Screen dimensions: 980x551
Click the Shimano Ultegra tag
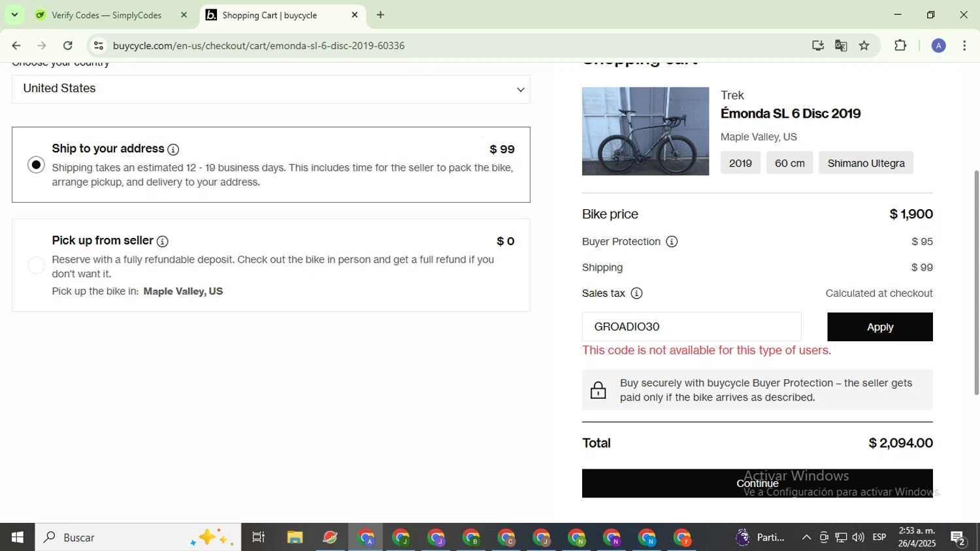[866, 163]
